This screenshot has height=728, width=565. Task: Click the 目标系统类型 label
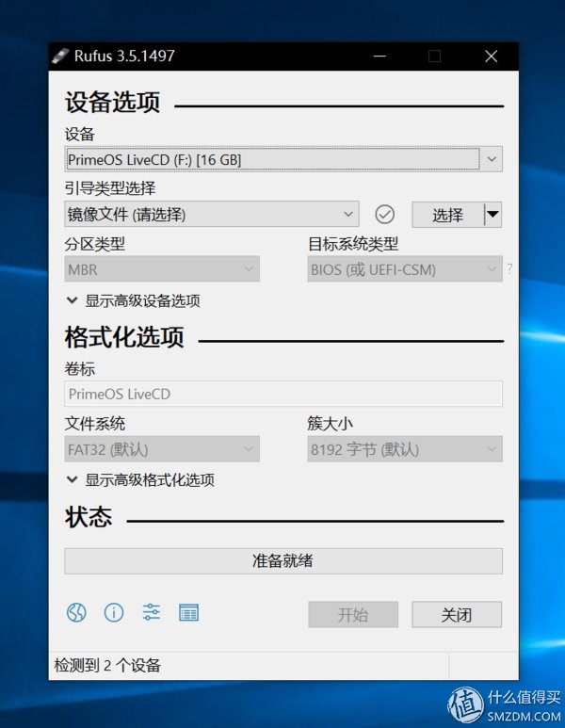click(x=353, y=243)
